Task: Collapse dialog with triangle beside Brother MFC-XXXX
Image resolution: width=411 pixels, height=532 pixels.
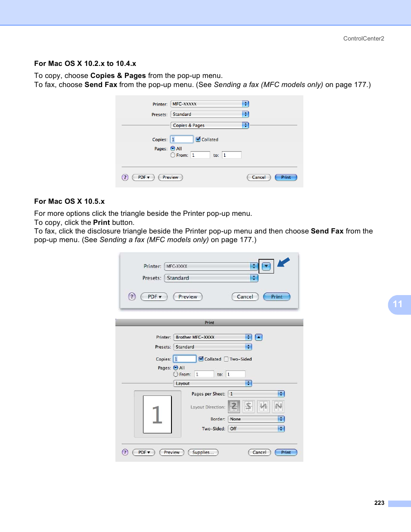Action: tap(258, 337)
